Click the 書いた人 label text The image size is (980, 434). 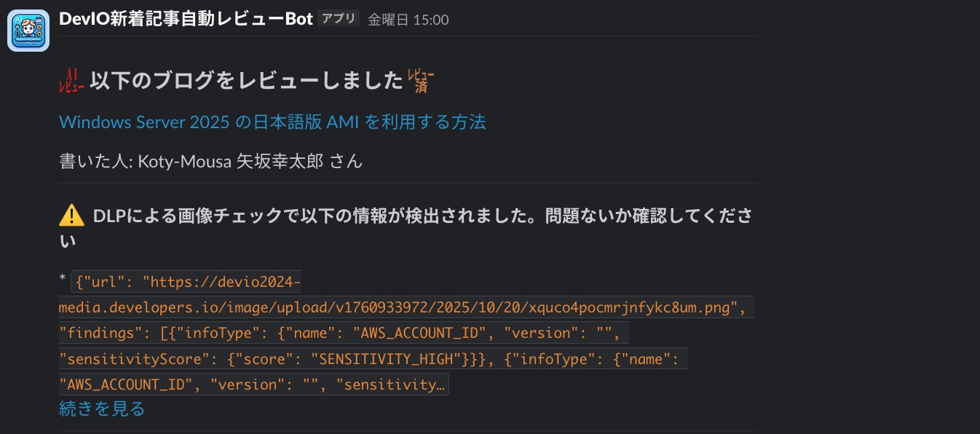91,161
